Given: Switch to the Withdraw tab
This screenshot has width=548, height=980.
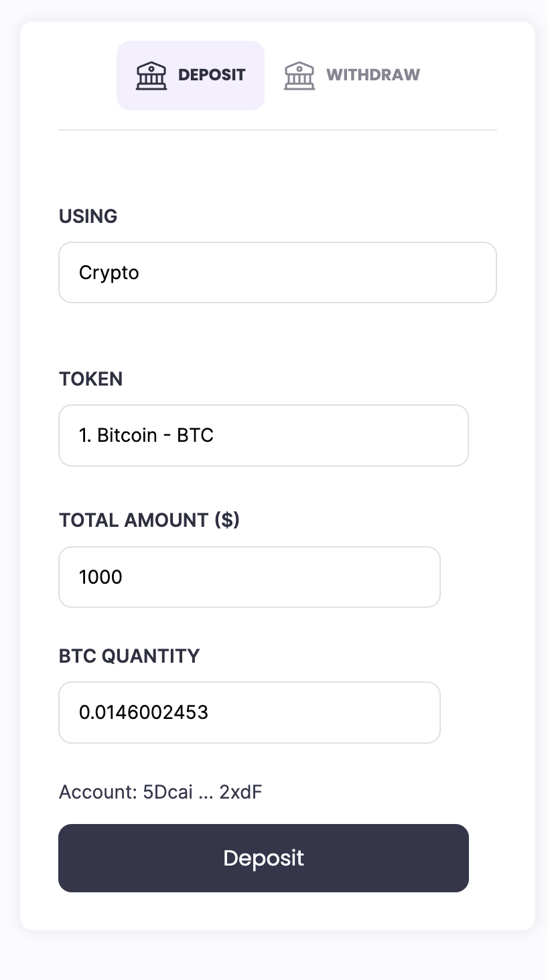Looking at the screenshot, I should tap(372, 75).
